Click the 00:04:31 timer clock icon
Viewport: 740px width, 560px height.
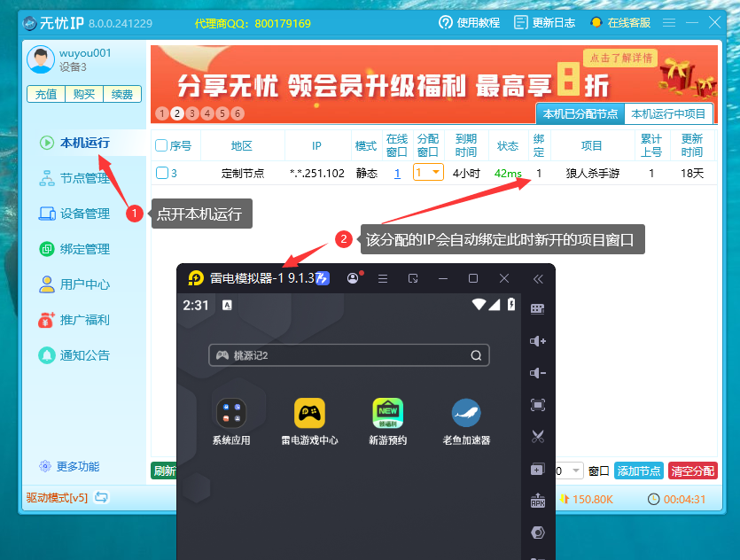coord(653,499)
